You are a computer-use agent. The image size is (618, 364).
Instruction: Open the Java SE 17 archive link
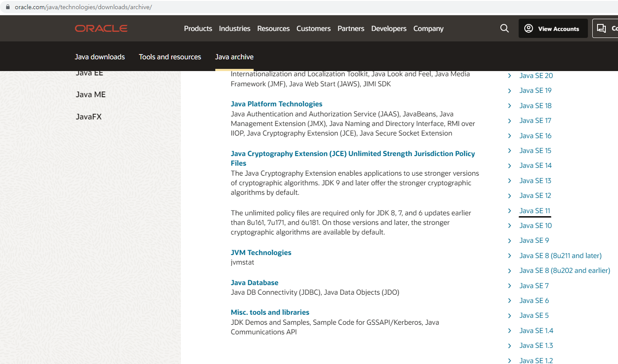535,120
